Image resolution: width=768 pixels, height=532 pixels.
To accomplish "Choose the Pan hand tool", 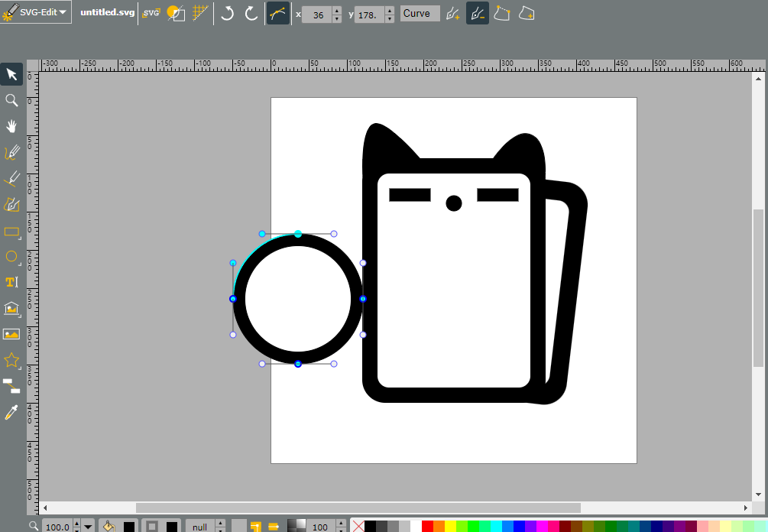I will click(11, 126).
